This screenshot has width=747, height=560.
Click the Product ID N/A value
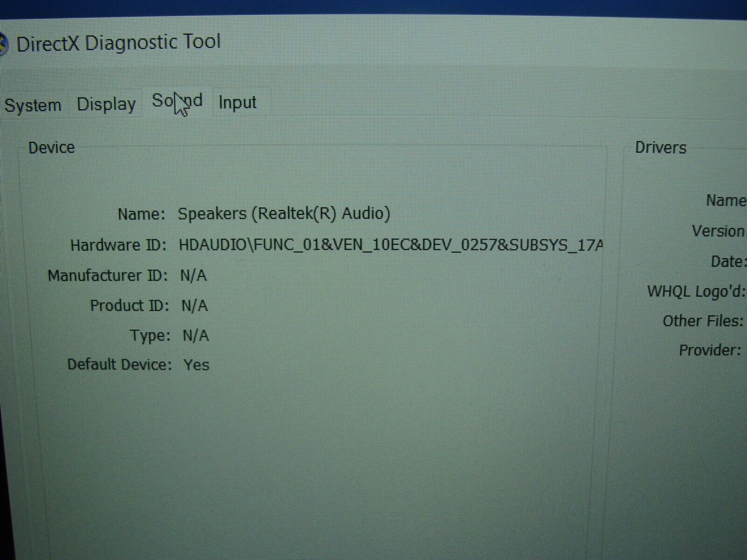194,306
